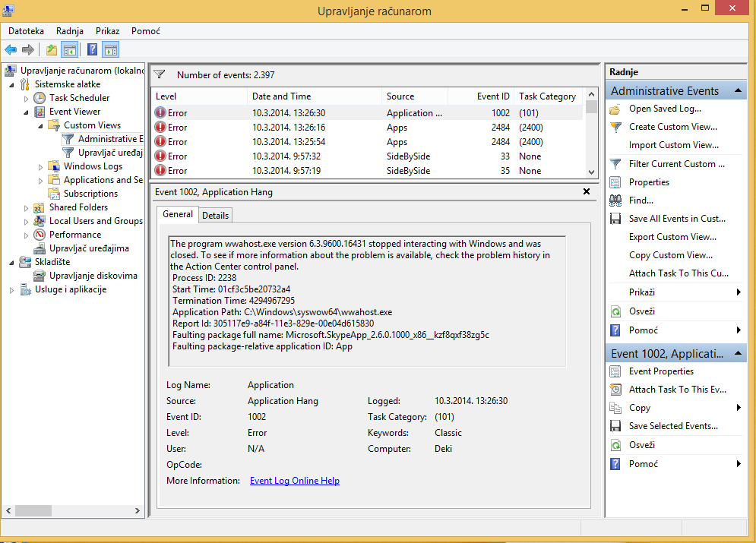Click the Find binoculars icon
This screenshot has width=756, height=543.
[615, 200]
